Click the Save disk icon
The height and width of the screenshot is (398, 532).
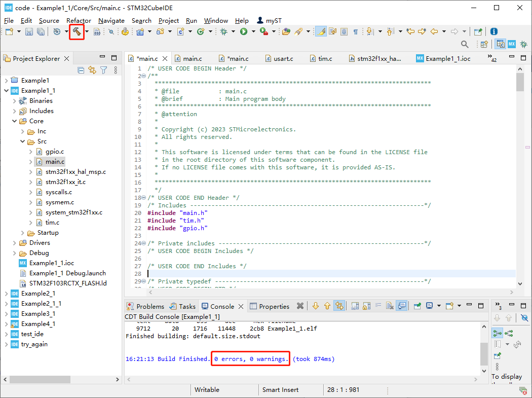click(x=29, y=31)
